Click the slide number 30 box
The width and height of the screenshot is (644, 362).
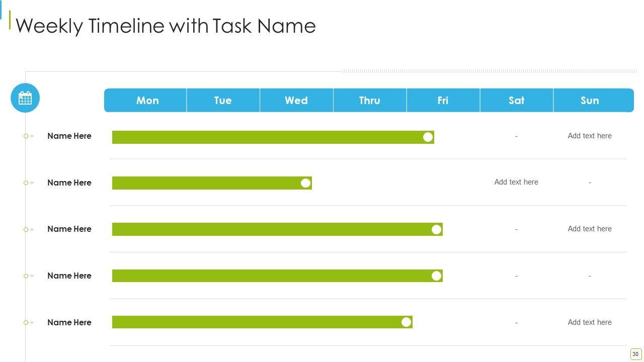point(635,354)
